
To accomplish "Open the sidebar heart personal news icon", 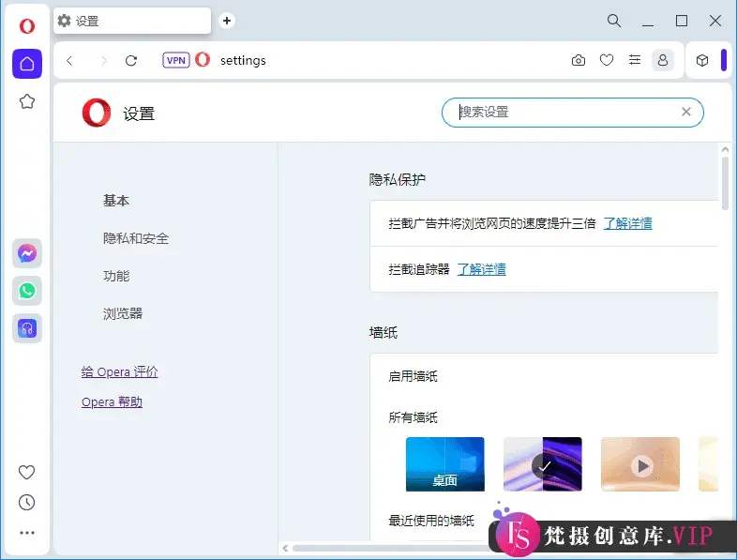I will point(27,472).
